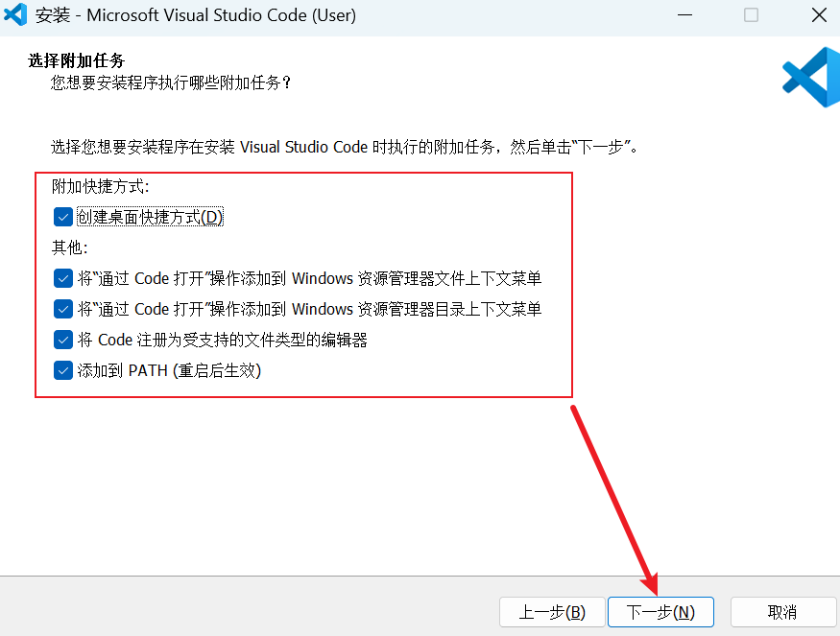Click the 选择附加任务 heading

(76, 60)
